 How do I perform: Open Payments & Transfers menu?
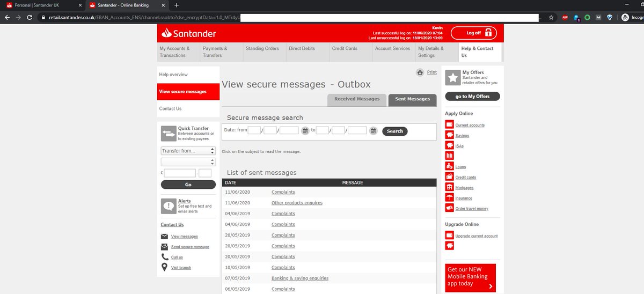coord(221,52)
